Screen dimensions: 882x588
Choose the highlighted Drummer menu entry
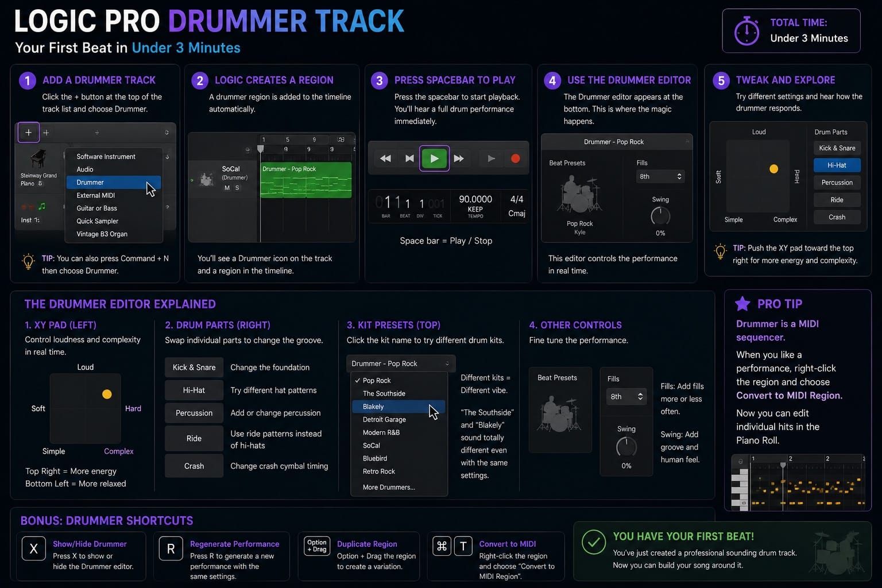pos(114,183)
